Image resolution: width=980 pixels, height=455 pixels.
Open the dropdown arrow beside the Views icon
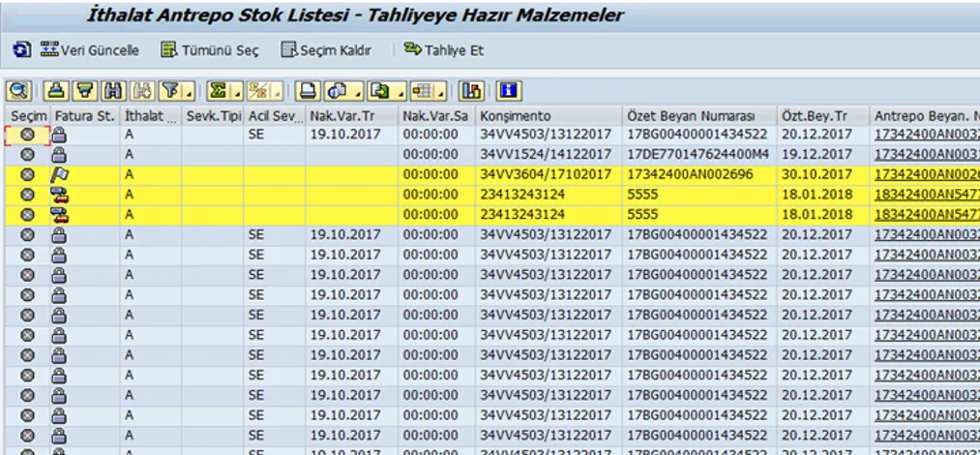tap(357, 93)
